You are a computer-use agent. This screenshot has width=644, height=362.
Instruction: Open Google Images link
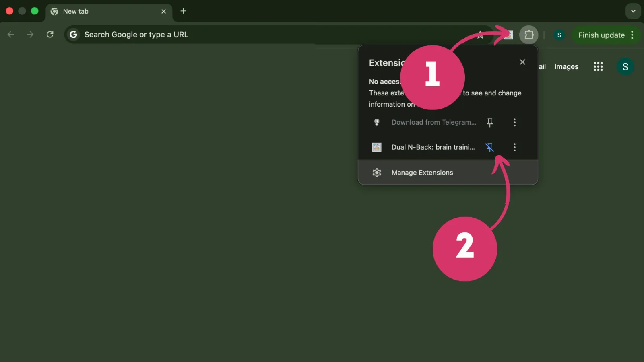(x=566, y=67)
